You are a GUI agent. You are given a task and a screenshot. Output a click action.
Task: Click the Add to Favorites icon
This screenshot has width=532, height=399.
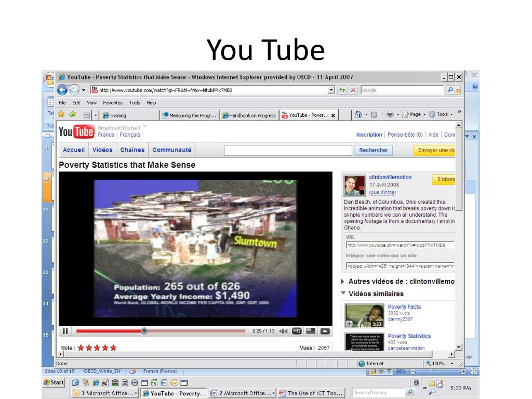tap(73, 114)
